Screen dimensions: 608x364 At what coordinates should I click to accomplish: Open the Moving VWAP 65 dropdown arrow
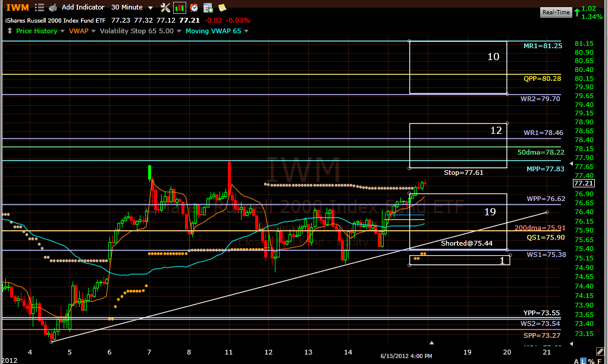point(246,31)
